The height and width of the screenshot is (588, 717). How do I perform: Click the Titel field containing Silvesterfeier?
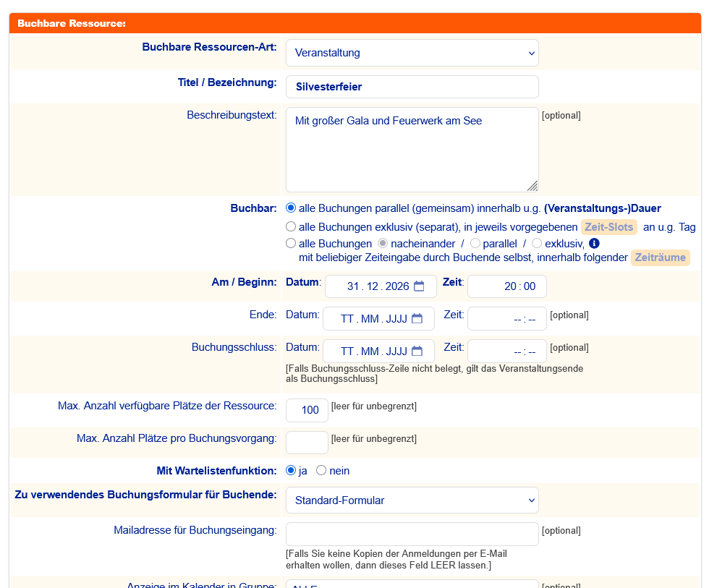coord(412,87)
